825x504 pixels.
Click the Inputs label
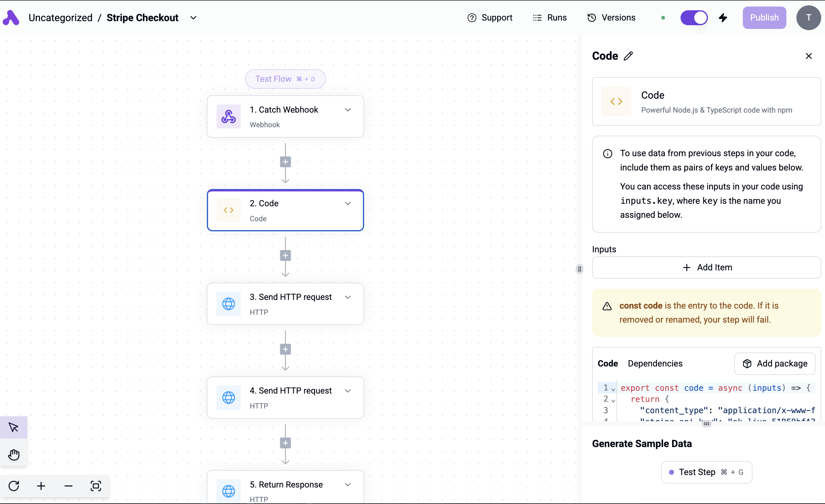click(x=604, y=249)
